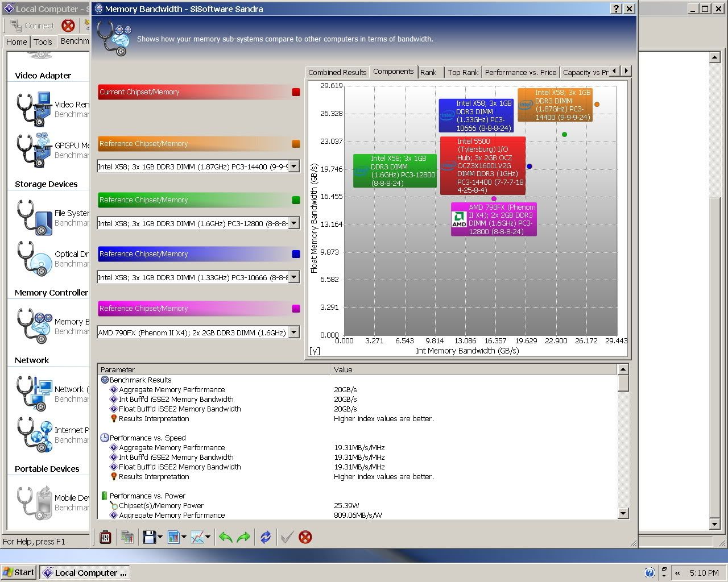The image size is (728, 582).
Task: Open the orange reference chipset dropdown (1.87GHz)
Action: click(x=294, y=167)
